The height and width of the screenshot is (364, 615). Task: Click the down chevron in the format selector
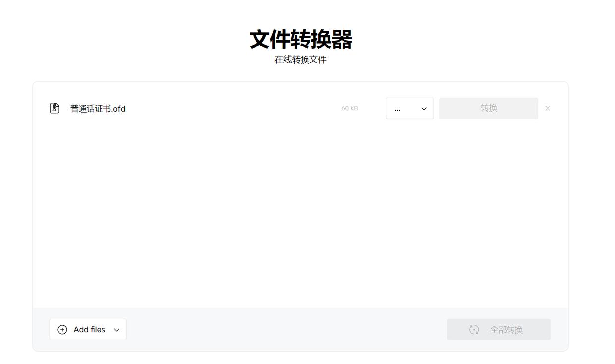[424, 109]
